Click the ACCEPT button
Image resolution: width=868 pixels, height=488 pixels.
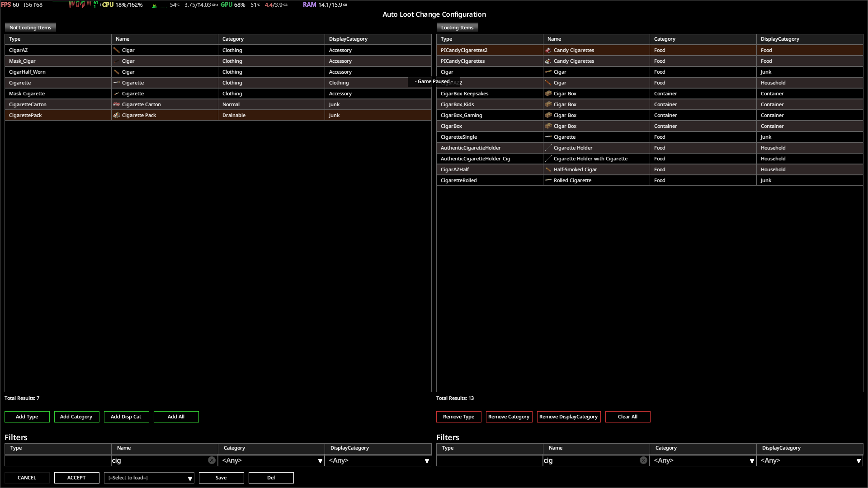tap(76, 478)
